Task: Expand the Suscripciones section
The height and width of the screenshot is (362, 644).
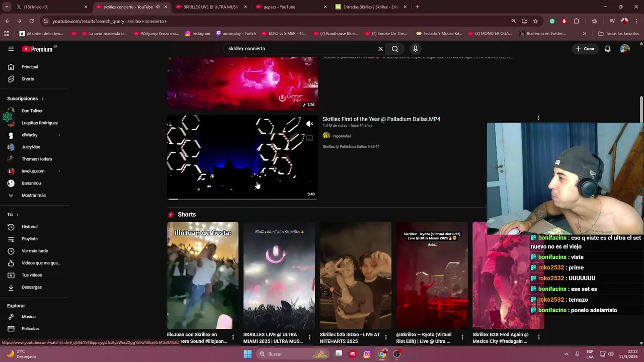Action: (x=26, y=99)
